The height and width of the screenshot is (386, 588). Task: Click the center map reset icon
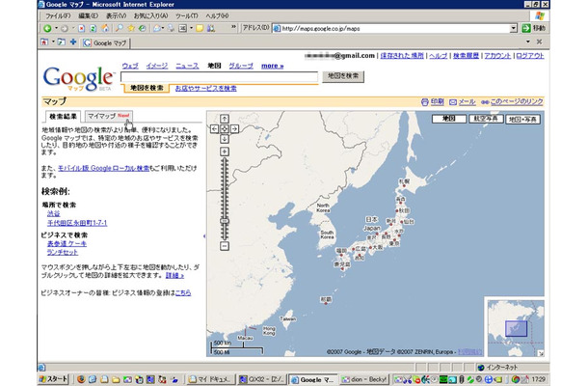(x=225, y=127)
